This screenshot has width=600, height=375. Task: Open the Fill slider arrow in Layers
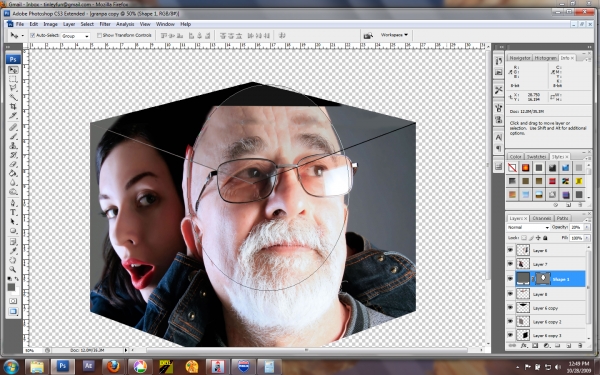(587, 238)
